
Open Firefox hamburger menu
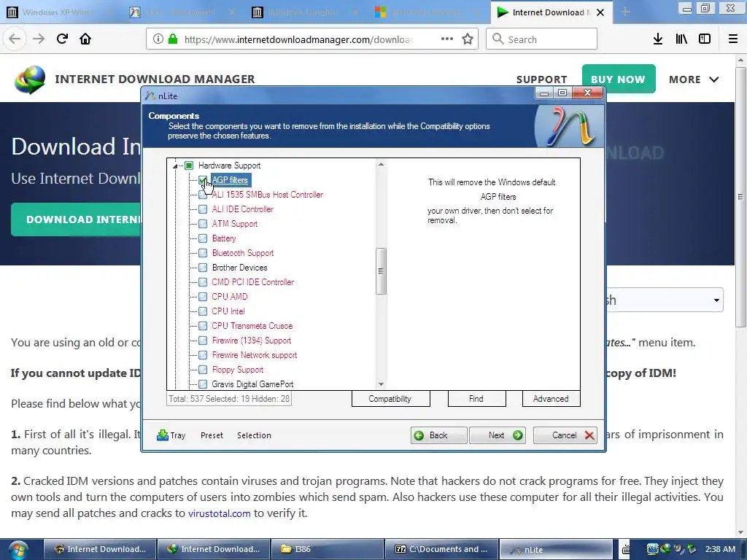coord(733,39)
